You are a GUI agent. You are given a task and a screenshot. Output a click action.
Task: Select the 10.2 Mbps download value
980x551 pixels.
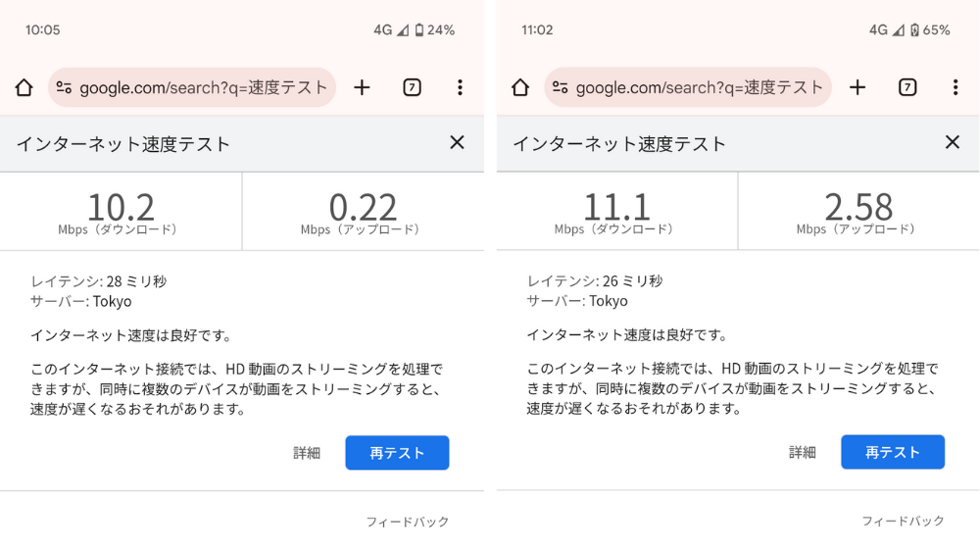[121, 207]
